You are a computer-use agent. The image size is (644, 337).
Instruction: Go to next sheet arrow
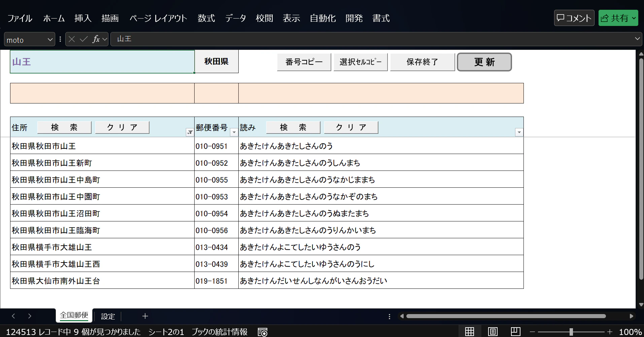point(30,316)
